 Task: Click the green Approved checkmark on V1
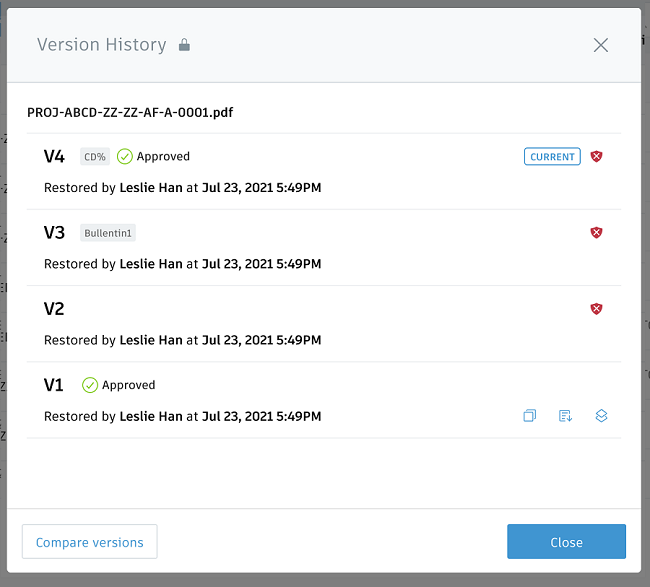90,385
